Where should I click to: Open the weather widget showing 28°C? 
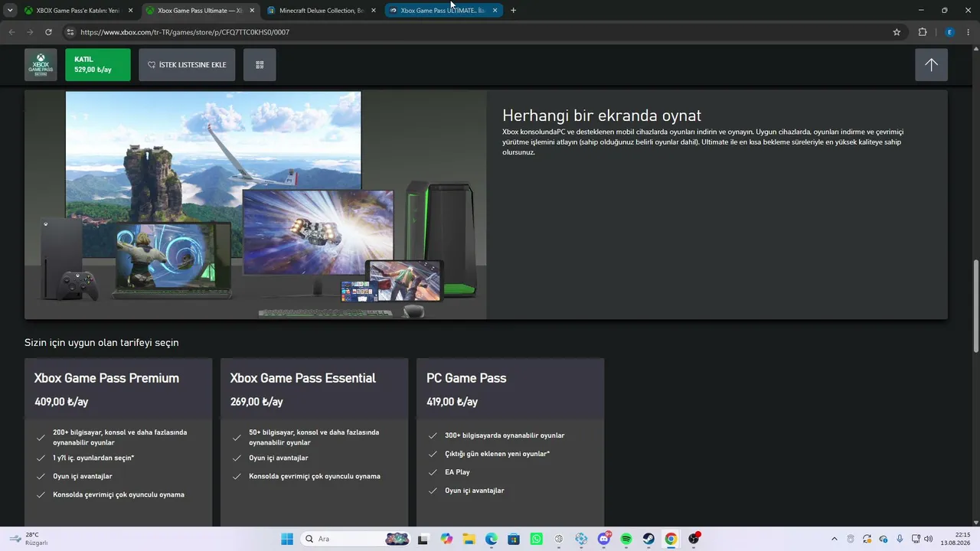(28, 539)
